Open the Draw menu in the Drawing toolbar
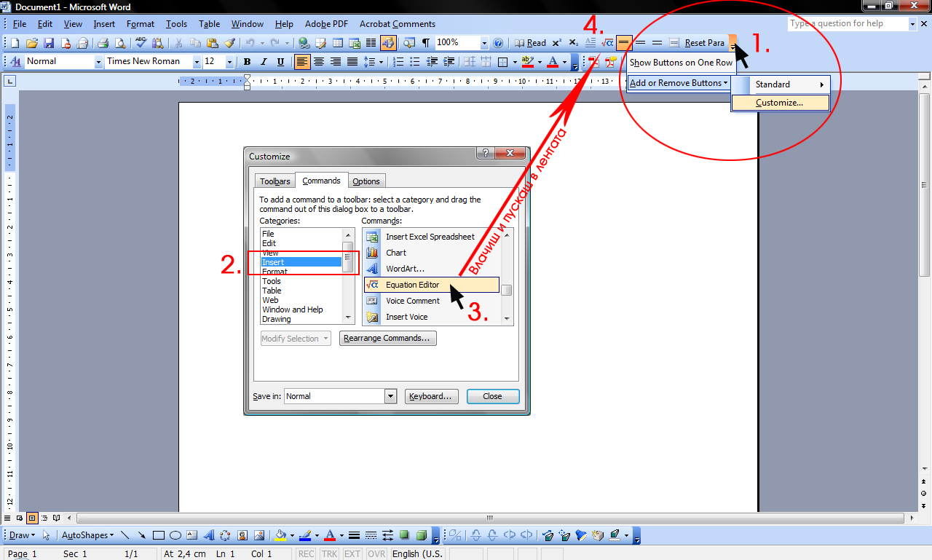This screenshot has width=932, height=560. coord(22,535)
